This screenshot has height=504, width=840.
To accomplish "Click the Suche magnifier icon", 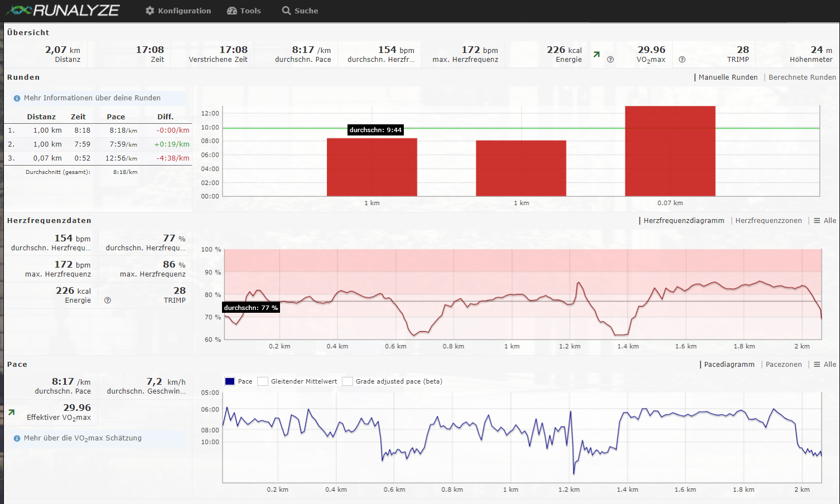I will [286, 11].
